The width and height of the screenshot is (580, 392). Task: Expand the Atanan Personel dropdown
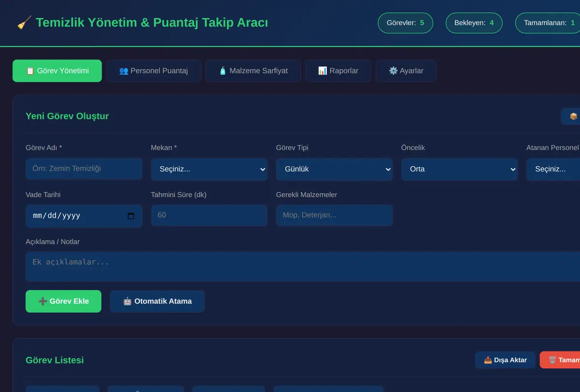pyautogui.click(x=553, y=169)
